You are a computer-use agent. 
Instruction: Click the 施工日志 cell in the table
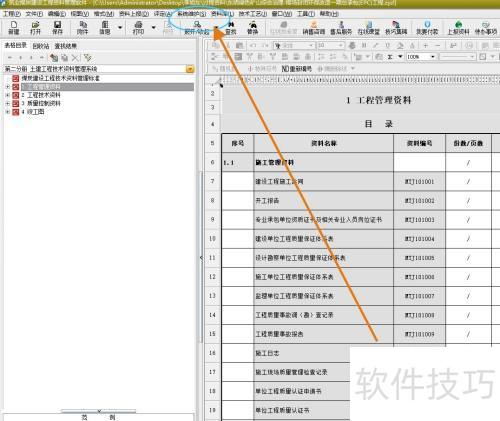[302, 353]
